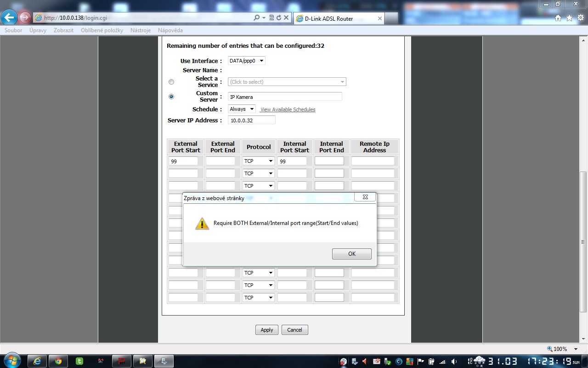This screenshot has width=588, height=368.
Task: Click the network computers taskbar icon
Action: point(164,361)
